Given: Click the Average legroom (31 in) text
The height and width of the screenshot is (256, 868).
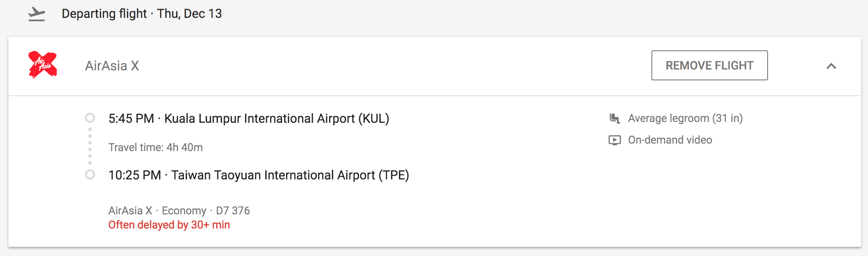Looking at the screenshot, I should tap(685, 119).
